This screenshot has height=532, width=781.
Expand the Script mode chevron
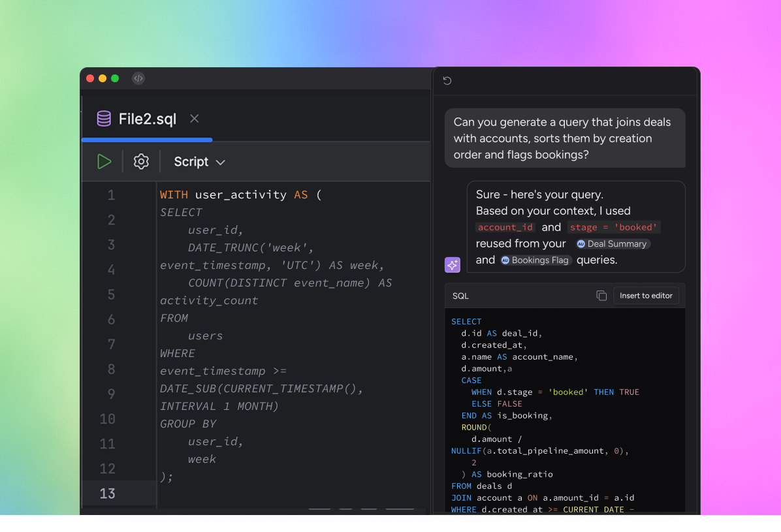pyautogui.click(x=220, y=161)
